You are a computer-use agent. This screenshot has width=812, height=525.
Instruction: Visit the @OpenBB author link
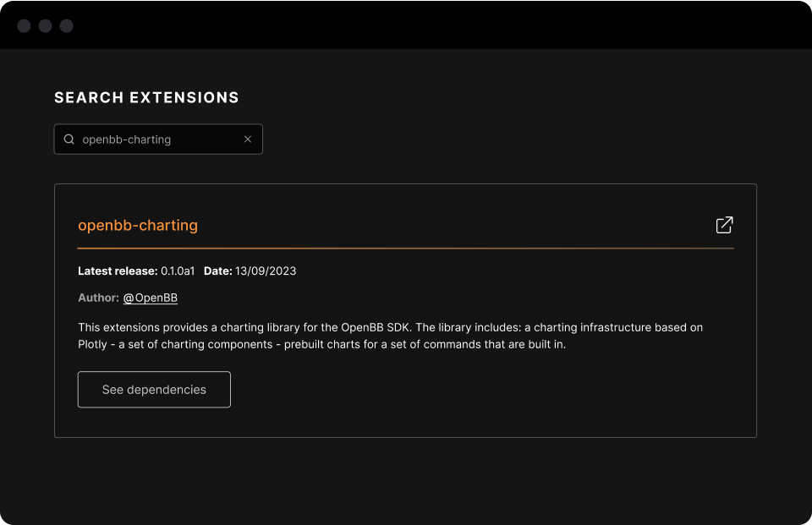point(151,298)
